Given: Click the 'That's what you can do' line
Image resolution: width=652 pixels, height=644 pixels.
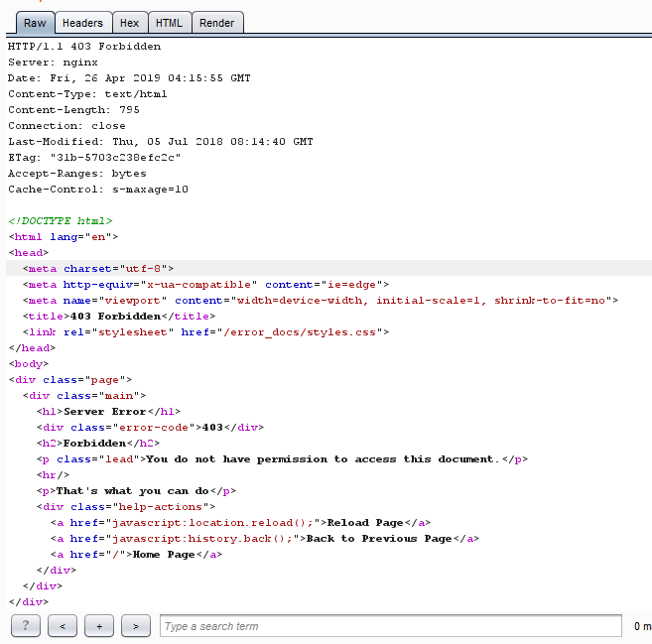Looking at the screenshot, I should click(x=136, y=490).
